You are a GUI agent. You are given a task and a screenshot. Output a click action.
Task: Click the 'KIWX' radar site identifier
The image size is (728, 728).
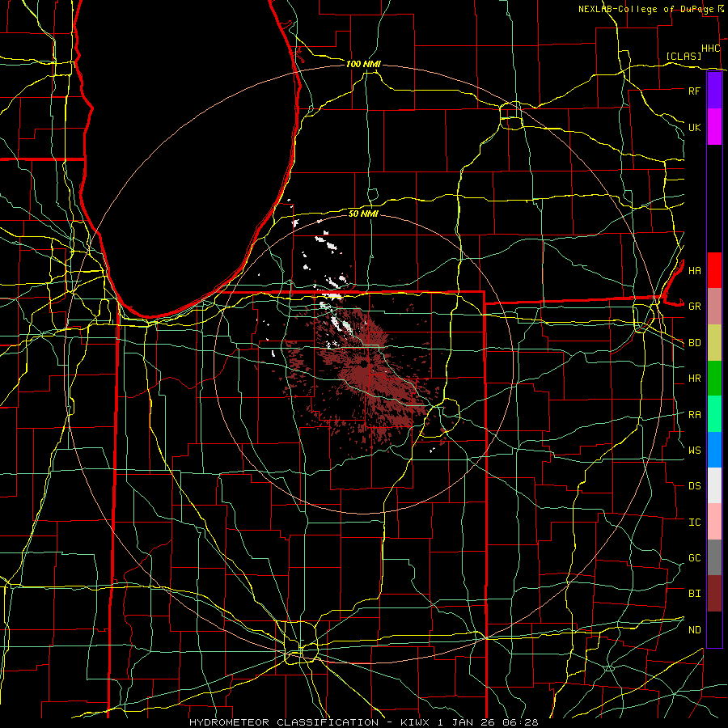click(x=412, y=722)
